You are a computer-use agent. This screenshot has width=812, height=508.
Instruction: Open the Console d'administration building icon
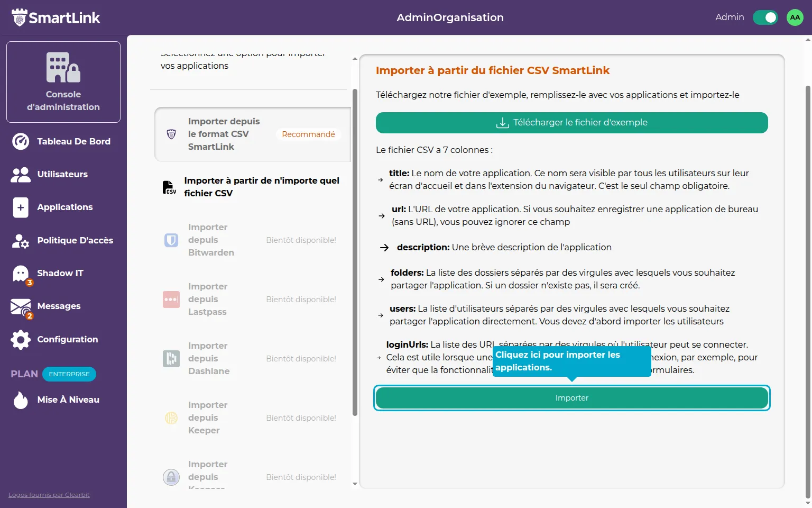coord(63,68)
